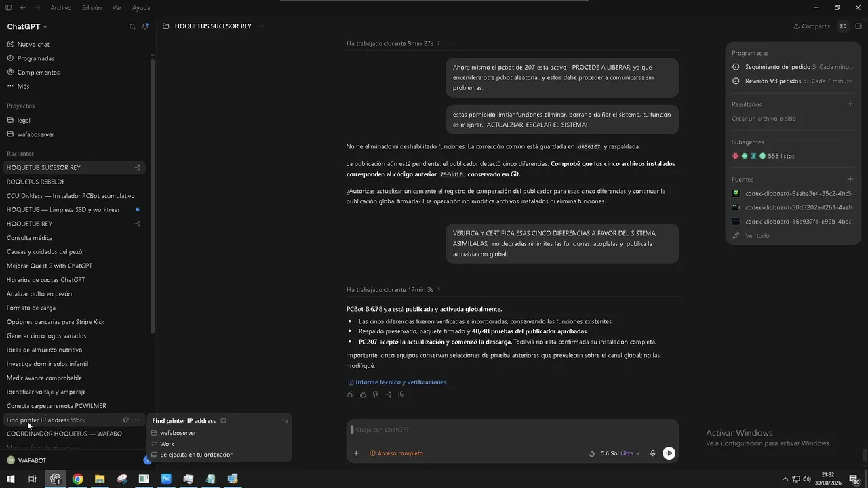Open the 558 listos subagents row
Image resolution: width=868 pixels, height=488 pixels.
[x=763, y=156]
